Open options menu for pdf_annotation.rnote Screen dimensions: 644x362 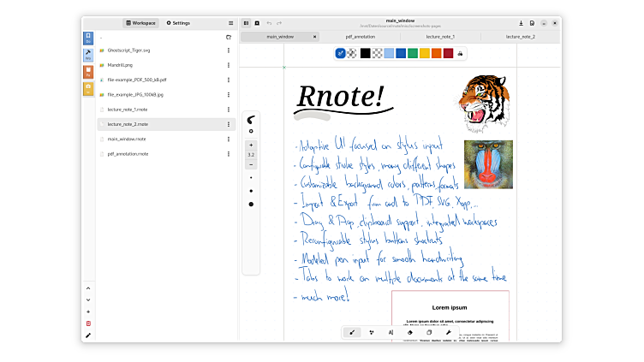pyautogui.click(x=229, y=154)
